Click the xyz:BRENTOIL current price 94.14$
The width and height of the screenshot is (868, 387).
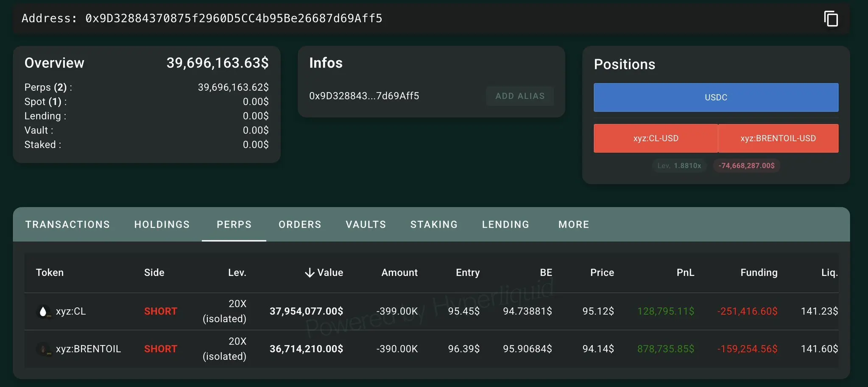point(598,349)
